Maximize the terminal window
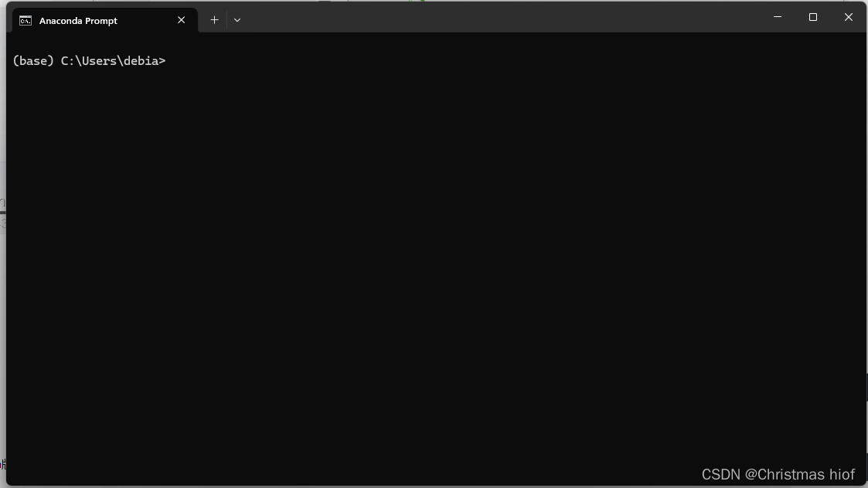 click(x=812, y=17)
